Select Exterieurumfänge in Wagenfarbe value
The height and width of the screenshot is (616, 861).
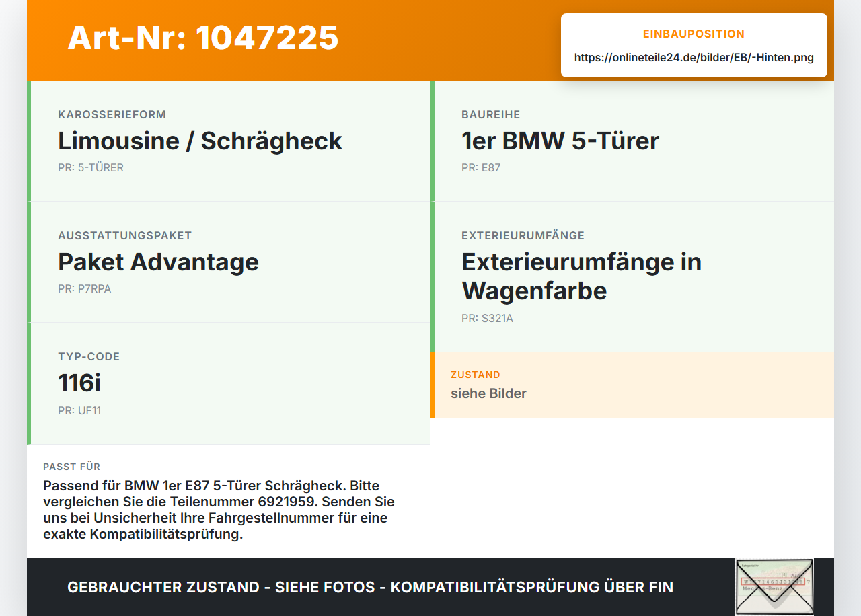coord(581,276)
